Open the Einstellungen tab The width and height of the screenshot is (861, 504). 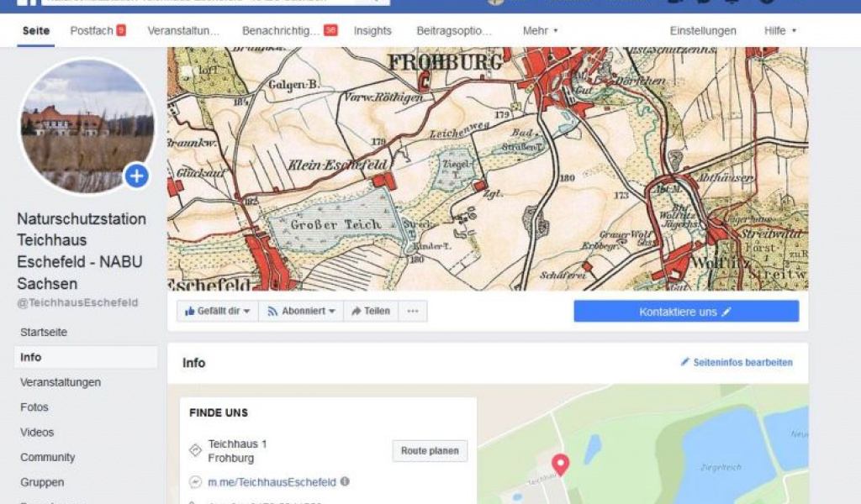(703, 31)
